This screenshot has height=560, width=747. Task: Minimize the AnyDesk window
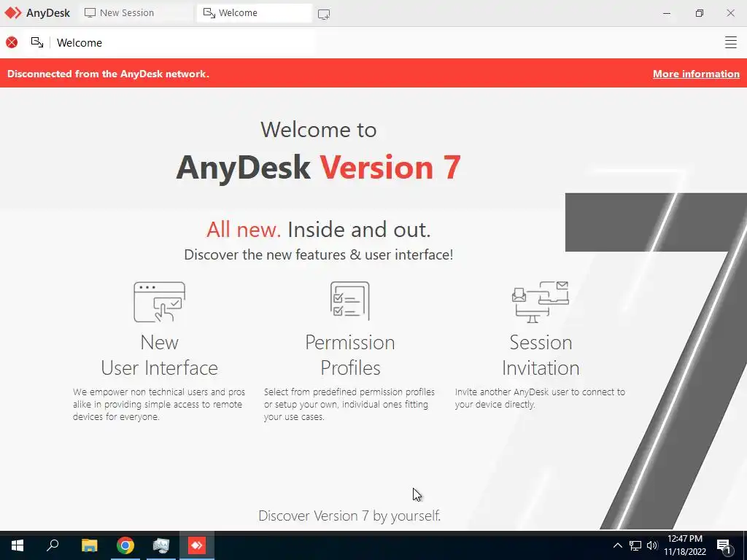click(667, 13)
